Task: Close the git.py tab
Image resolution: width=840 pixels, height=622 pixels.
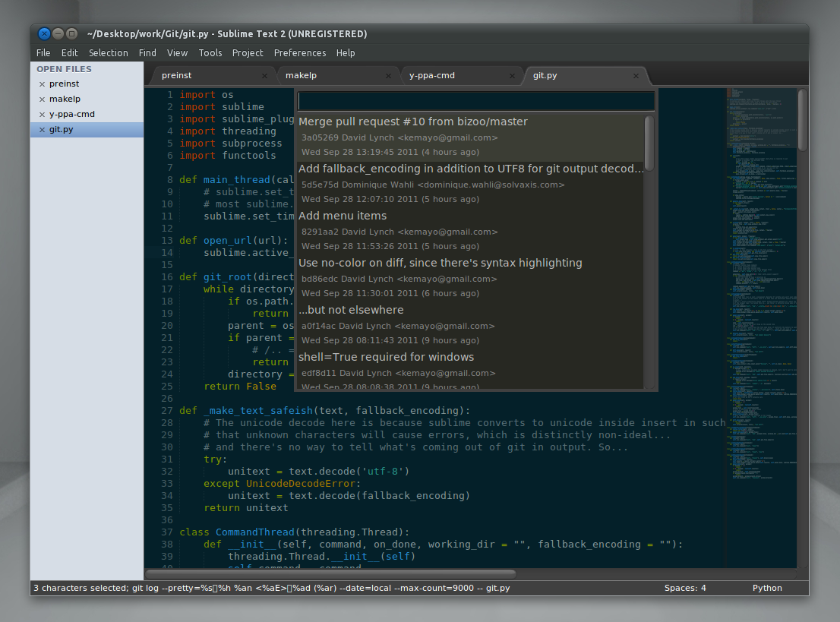Action: (x=636, y=76)
